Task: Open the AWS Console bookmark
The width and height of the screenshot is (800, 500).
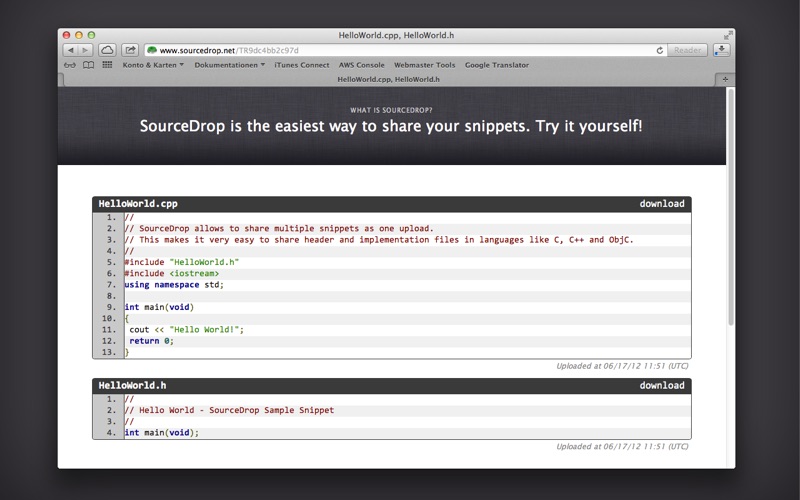Action: coord(361,65)
